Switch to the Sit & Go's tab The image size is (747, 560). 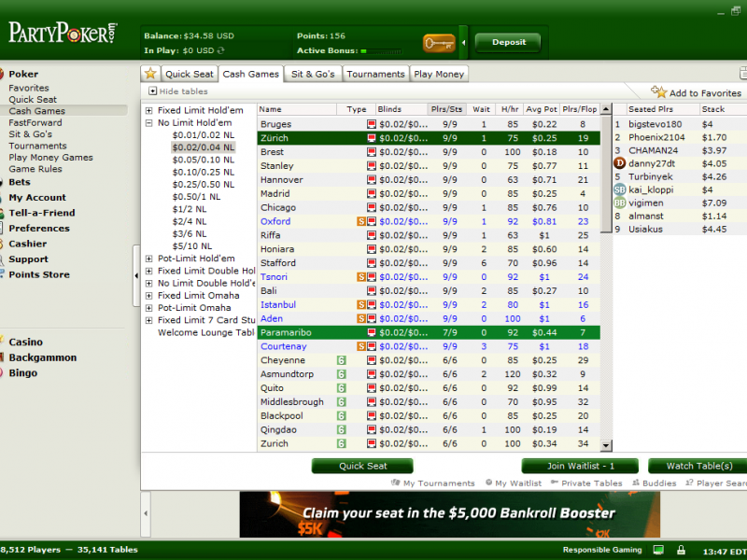(312, 74)
